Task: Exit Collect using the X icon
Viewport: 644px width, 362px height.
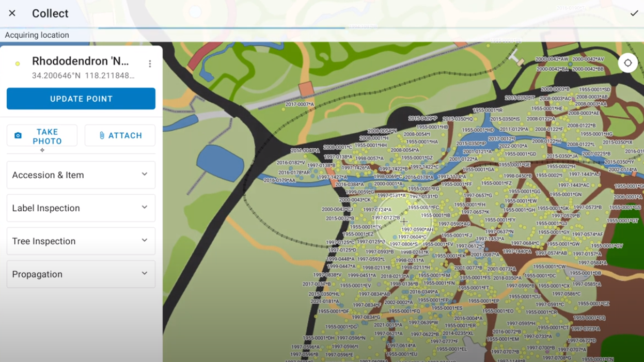Action: (x=12, y=13)
